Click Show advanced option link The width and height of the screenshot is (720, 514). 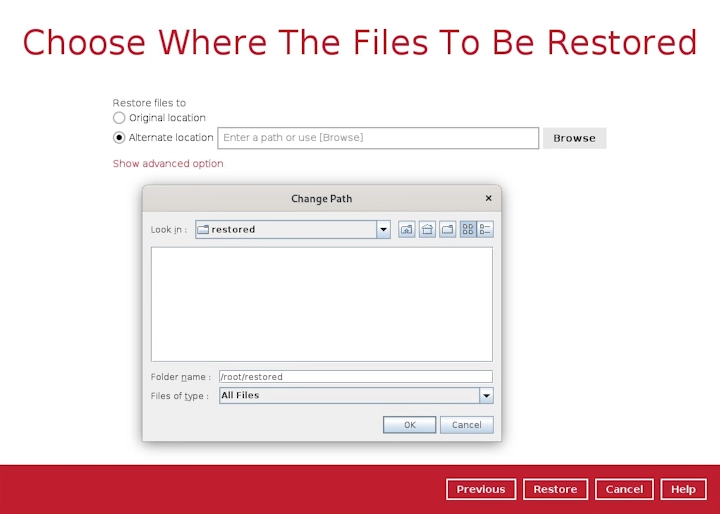[168, 164]
